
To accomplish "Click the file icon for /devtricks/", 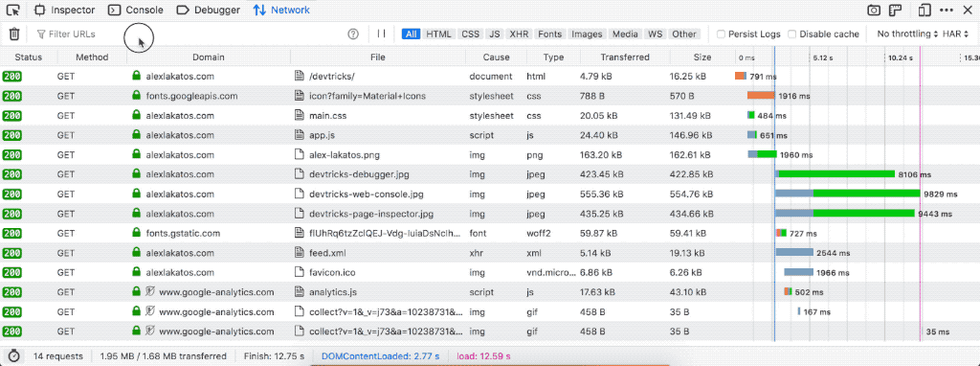I will (299, 77).
